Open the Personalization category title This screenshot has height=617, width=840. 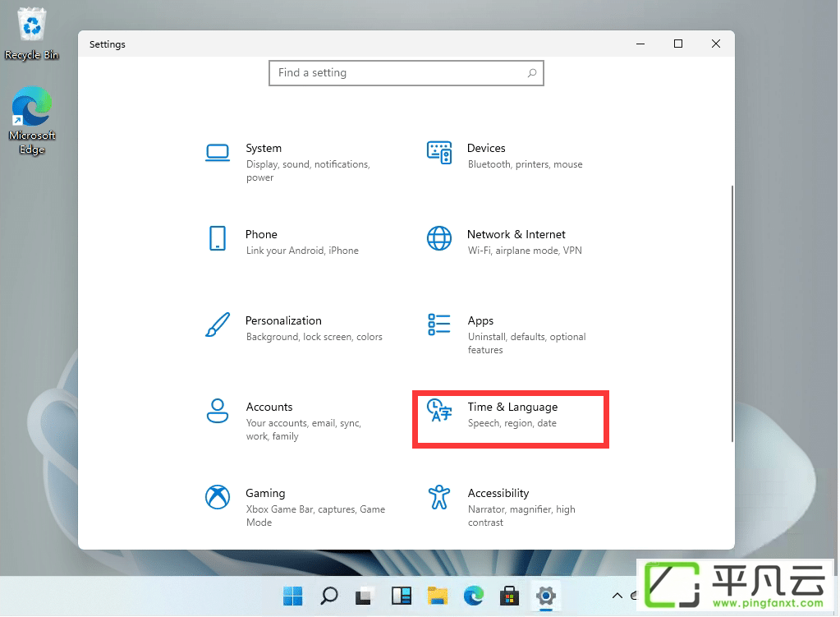click(283, 320)
